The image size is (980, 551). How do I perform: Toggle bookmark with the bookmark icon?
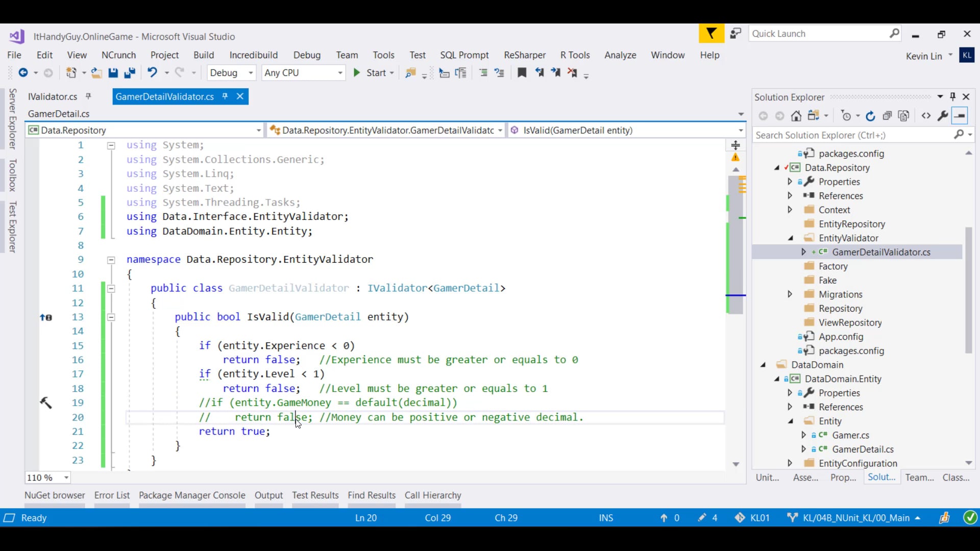522,73
